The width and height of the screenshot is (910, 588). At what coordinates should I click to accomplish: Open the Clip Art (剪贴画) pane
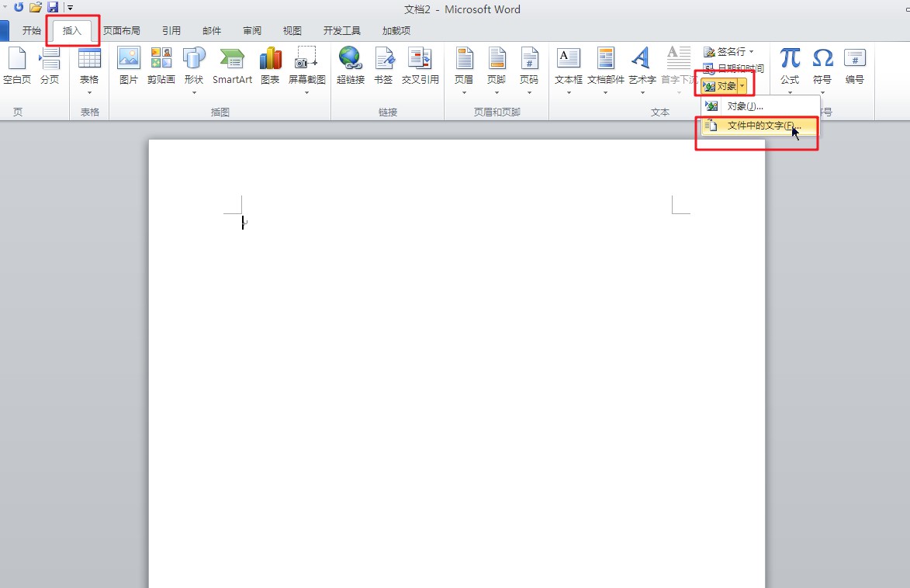pyautogui.click(x=161, y=66)
